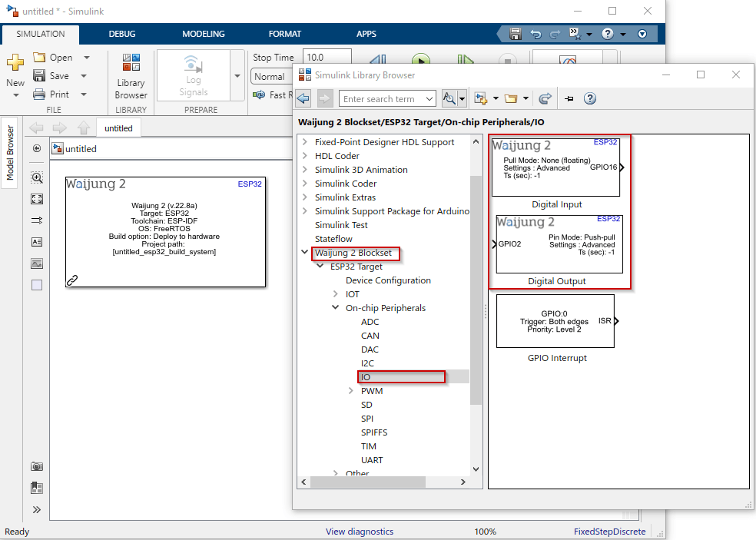The image size is (756, 540).
Task: Select the Digital Output block
Action: pos(559,244)
